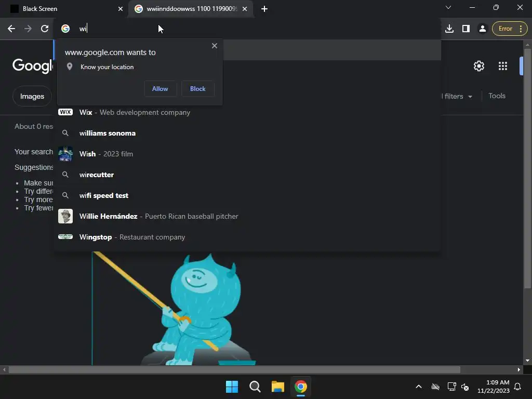
Task: Open the search Tools
Action: pos(497,96)
